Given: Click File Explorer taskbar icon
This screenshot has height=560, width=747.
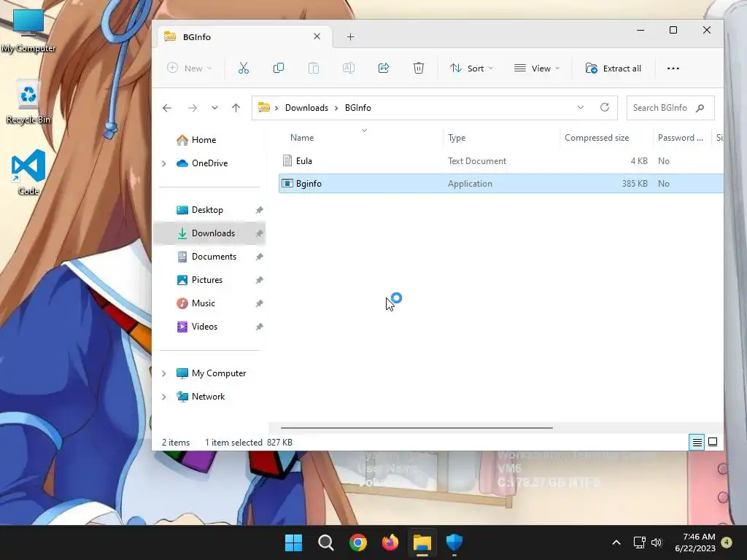Looking at the screenshot, I should pyautogui.click(x=422, y=542).
